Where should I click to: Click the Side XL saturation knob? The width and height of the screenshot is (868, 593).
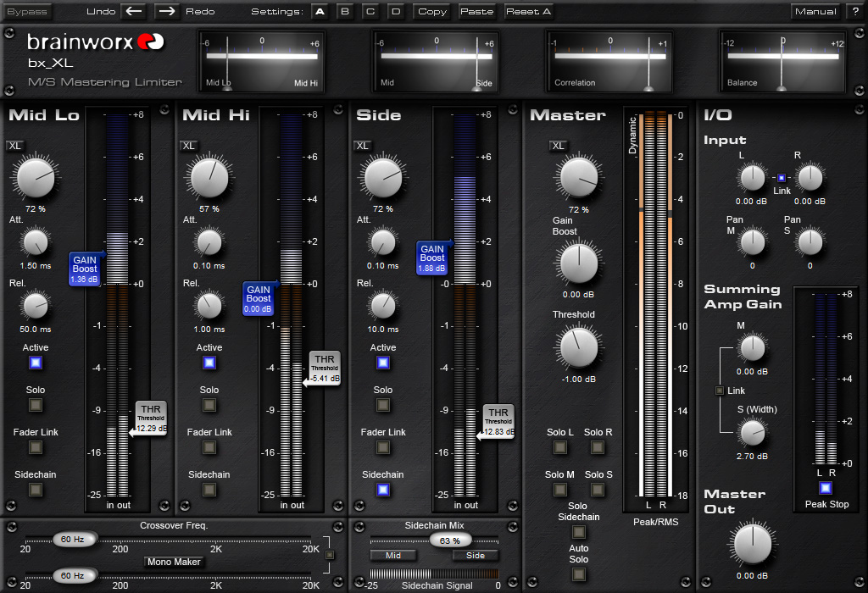pos(383,178)
